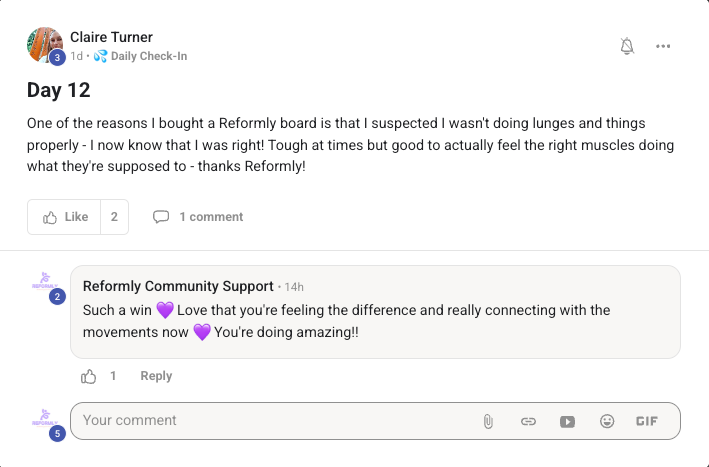Open Claire Turner's profile avatar
Image resolution: width=709 pixels, height=467 pixels.
pos(45,45)
